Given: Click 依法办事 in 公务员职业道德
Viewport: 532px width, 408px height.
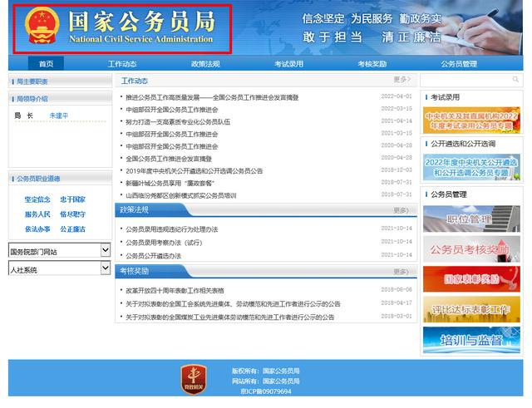Looking at the screenshot, I should click(37, 229).
